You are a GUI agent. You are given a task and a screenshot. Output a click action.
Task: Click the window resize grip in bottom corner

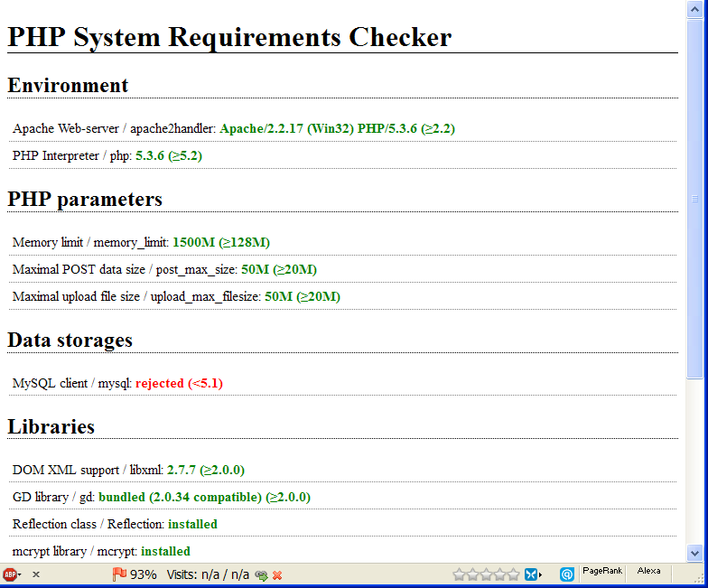point(700,578)
